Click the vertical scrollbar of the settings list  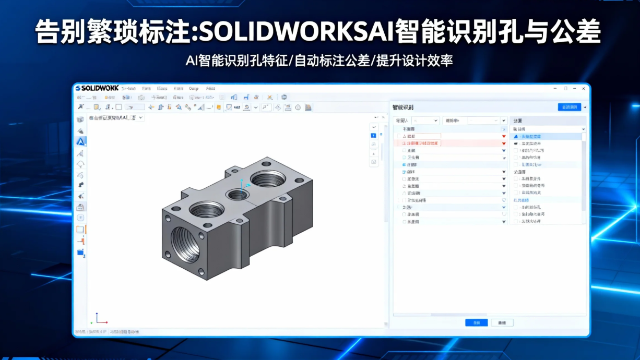(x=584, y=176)
